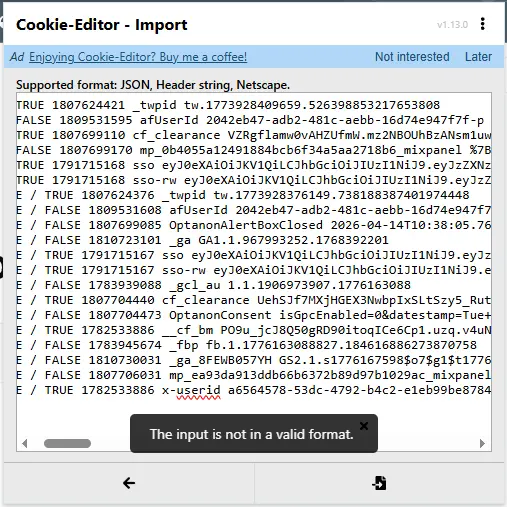Click the first line with _twpid 1807624421

tap(228, 105)
